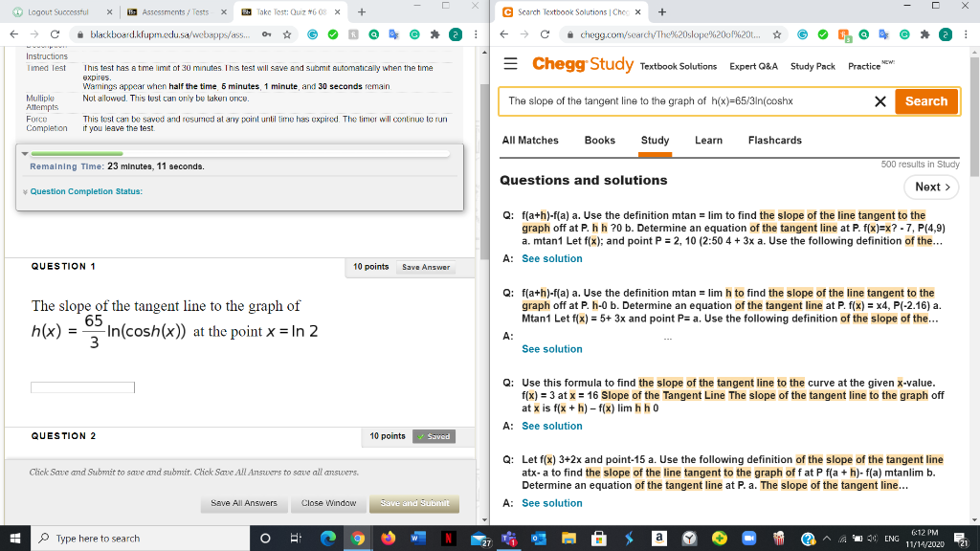Click Question 1 answer input field
Viewport: 980px width, 551px height.
point(82,388)
